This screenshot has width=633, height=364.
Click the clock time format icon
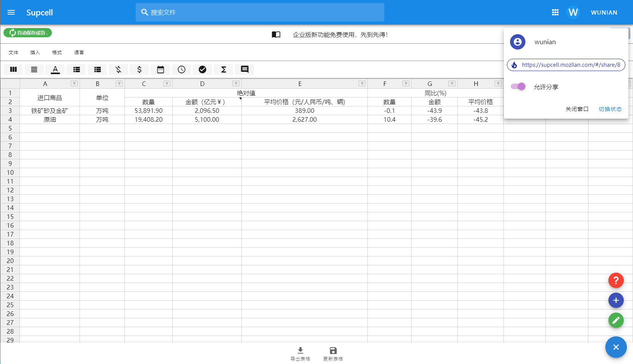[181, 69]
